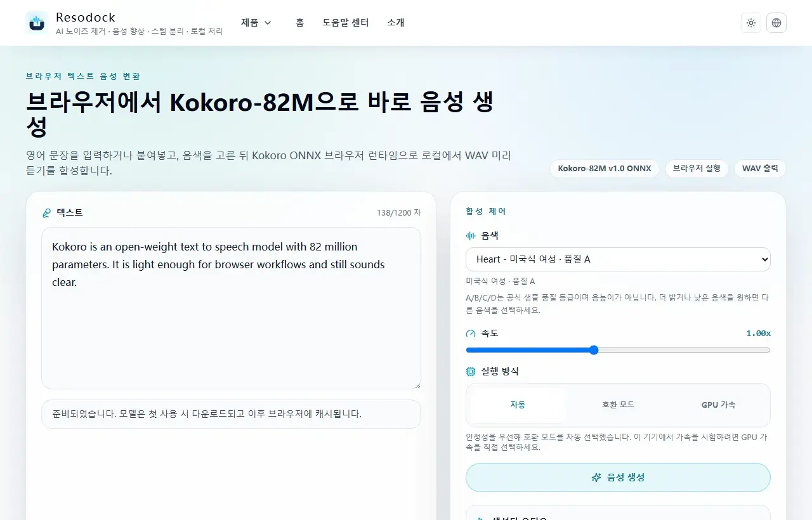The height and width of the screenshot is (520, 812).
Task: Click the 음성 생성 button
Action: pyautogui.click(x=618, y=478)
